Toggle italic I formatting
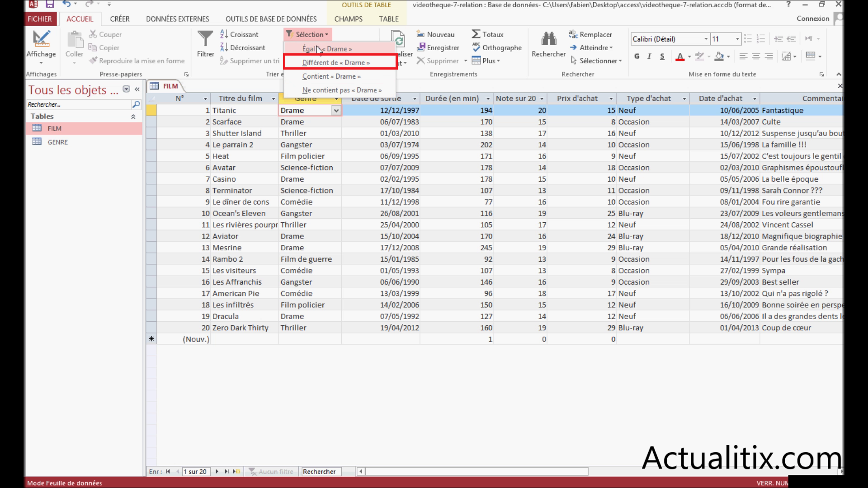 click(649, 56)
